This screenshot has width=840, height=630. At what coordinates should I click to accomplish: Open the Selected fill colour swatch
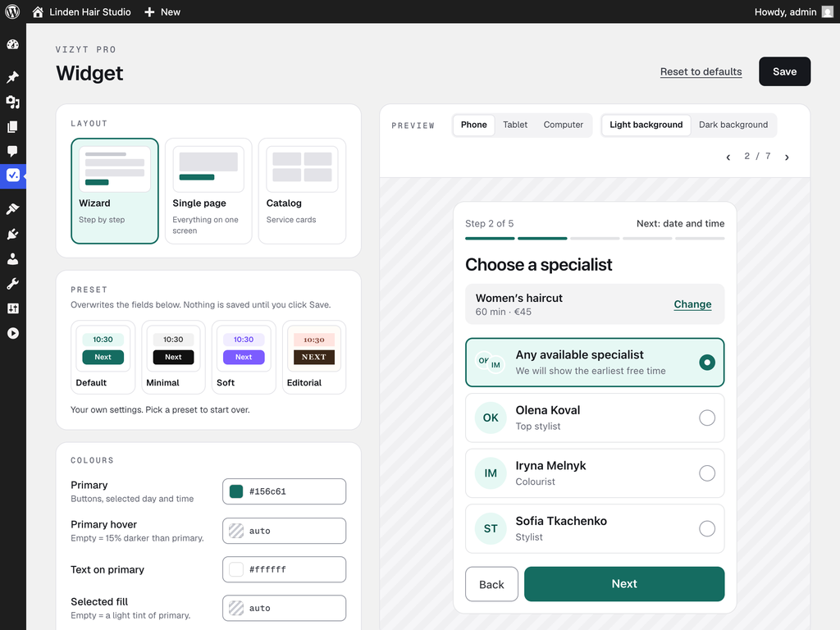tap(236, 608)
